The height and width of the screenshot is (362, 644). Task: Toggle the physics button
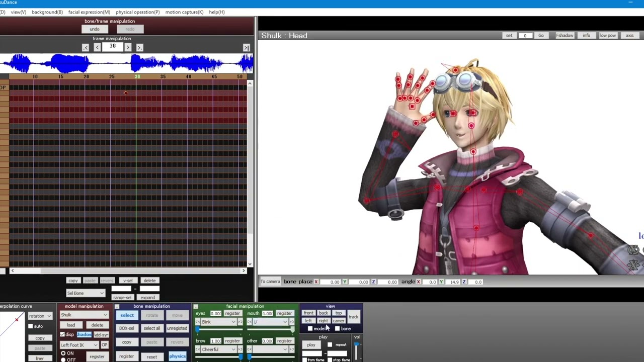[x=177, y=356]
